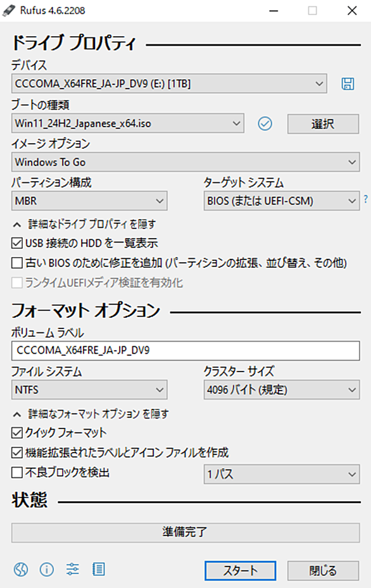Image resolution: width=371 pixels, height=588 pixels.
Task: Click the checksum checkmark circle icon
Action: coord(265,123)
